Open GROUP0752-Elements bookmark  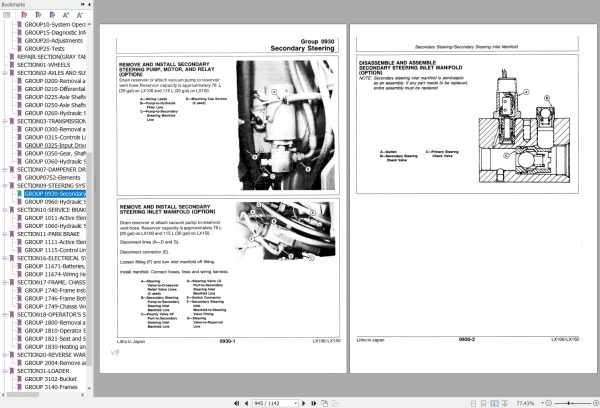click(52, 178)
